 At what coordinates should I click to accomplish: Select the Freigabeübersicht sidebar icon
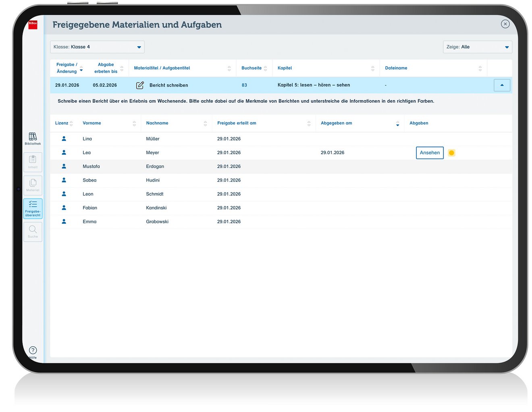tap(33, 208)
